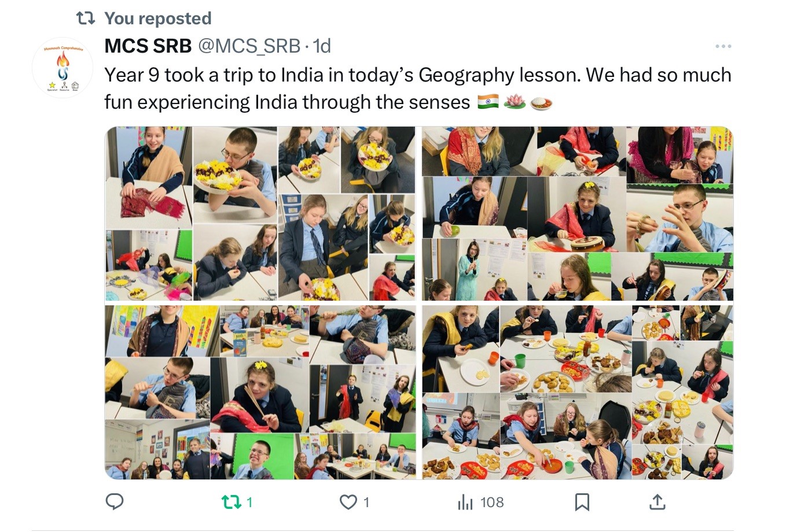Open the You reposted label
This screenshot has width=786, height=532.
click(x=158, y=19)
